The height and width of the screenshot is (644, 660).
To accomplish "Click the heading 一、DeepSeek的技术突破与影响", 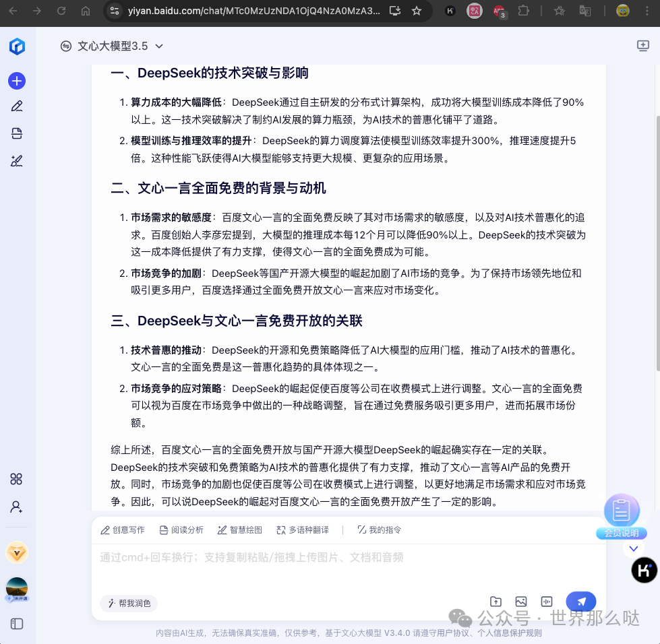I will [x=210, y=73].
